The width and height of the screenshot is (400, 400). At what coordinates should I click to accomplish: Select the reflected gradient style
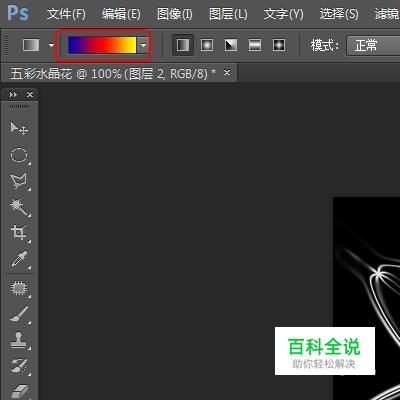point(255,45)
